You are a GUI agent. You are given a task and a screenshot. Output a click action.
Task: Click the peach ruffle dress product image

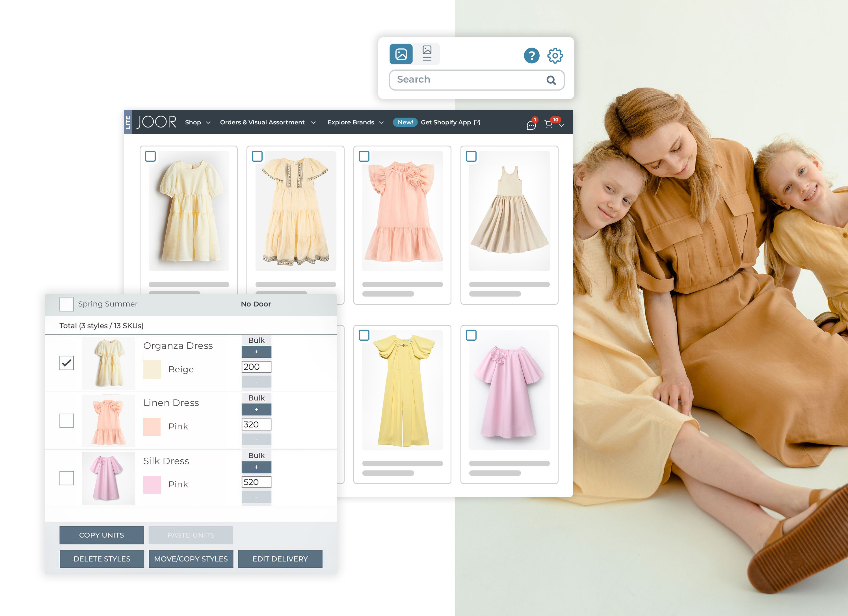point(403,211)
